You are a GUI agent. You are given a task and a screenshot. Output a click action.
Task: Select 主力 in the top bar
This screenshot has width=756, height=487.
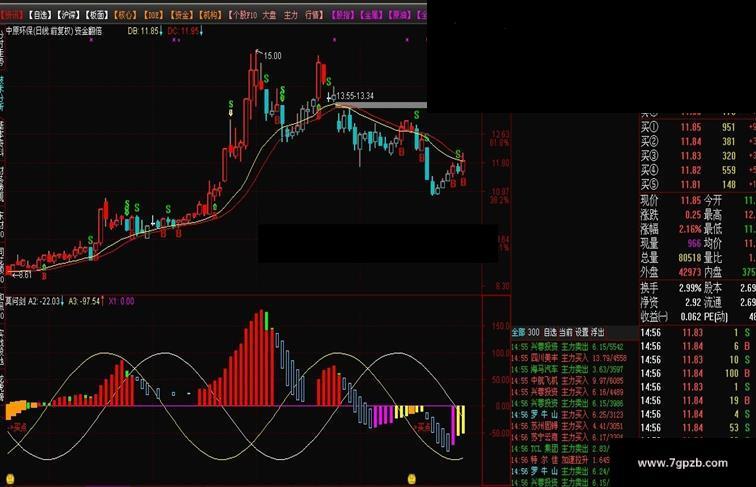coord(291,15)
